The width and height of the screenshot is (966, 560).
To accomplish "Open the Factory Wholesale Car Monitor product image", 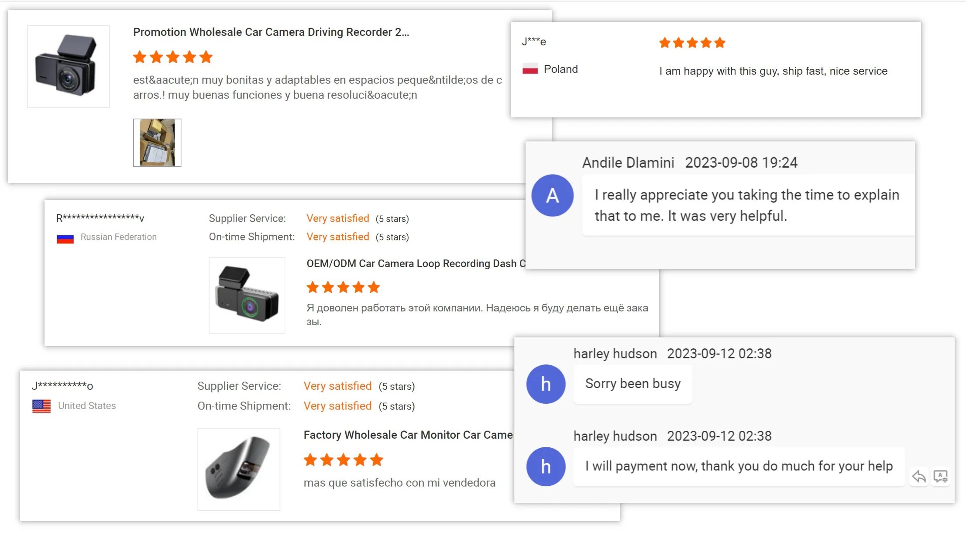I will coord(239,469).
